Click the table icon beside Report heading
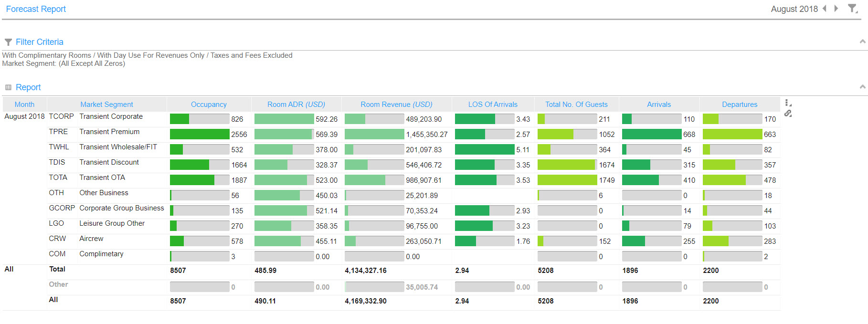The width and height of the screenshot is (868, 324). click(8, 87)
